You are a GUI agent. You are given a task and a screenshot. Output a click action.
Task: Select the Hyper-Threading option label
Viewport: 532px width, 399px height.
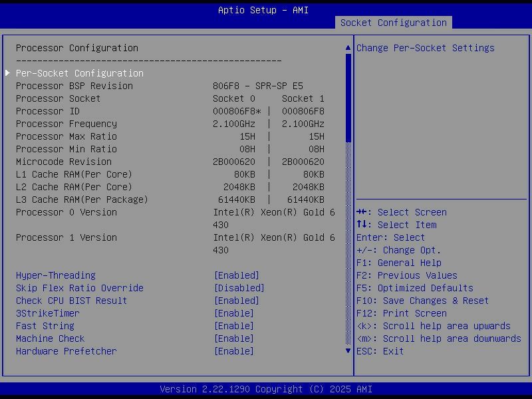[x=56, y=275]
